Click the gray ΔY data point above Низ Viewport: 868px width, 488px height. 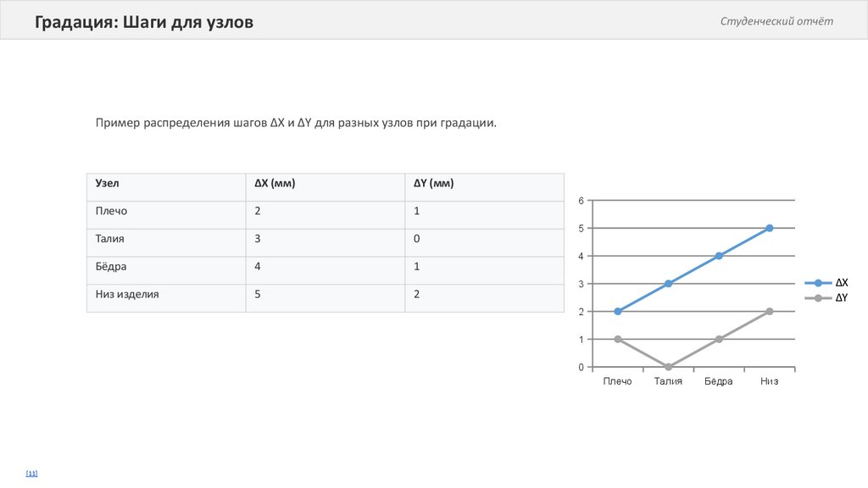click(x=770, y=311)
